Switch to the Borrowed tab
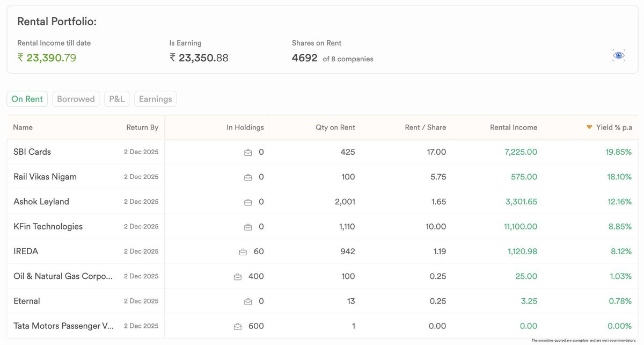This screenshot has width=644, height=345. tap(76, 99)
